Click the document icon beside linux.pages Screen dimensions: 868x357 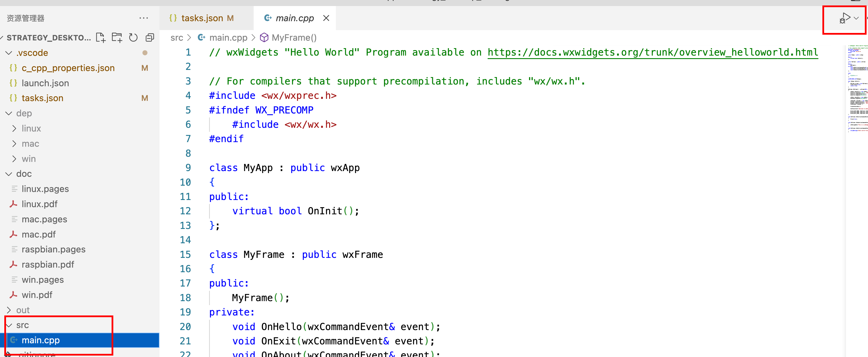[x=14, y=189]
